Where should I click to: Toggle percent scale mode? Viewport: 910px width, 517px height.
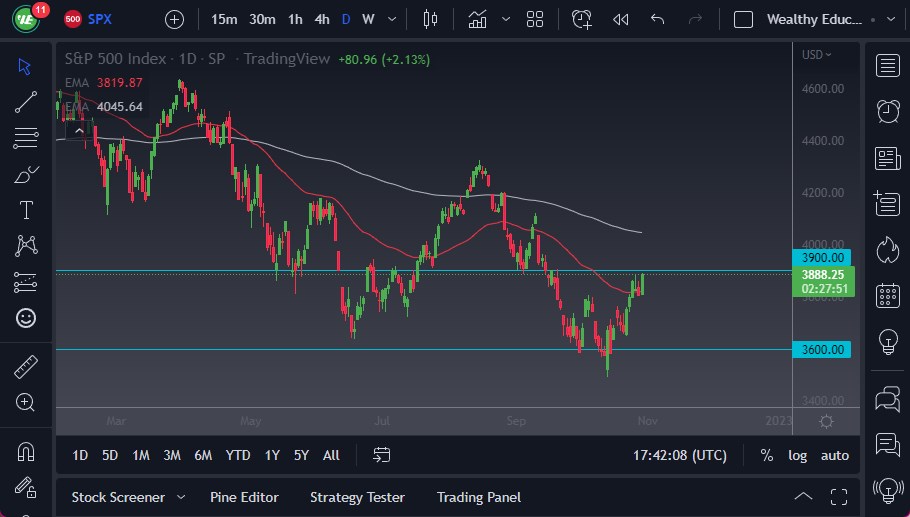pos(766,455)
